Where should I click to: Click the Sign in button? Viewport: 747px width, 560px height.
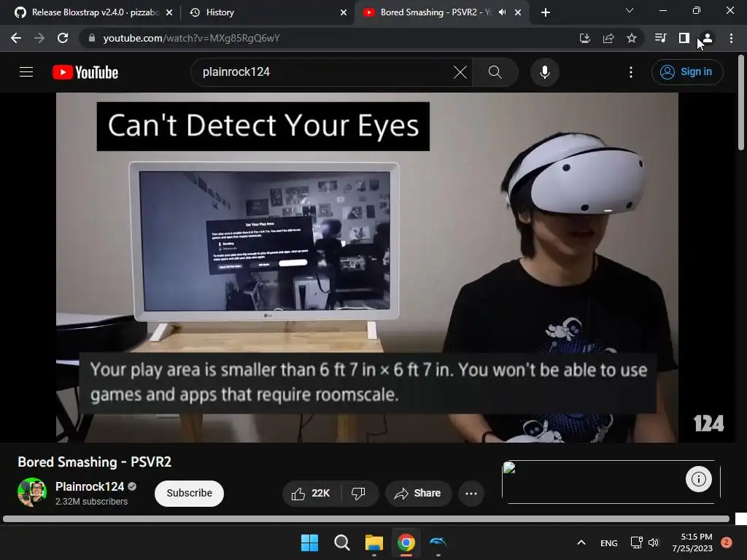coord(687,72)
